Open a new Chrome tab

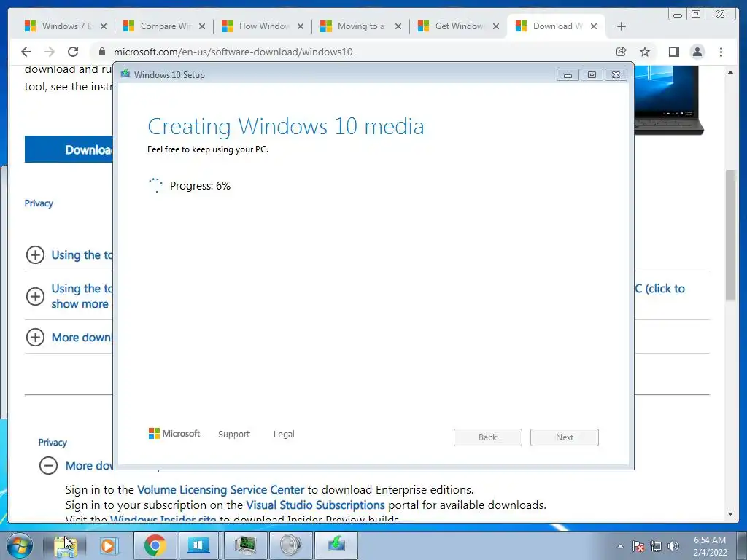(622, 26)
